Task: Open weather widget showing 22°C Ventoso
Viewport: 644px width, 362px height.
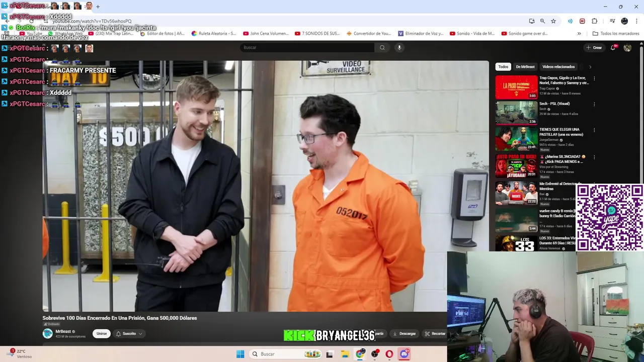Action: 19,354
